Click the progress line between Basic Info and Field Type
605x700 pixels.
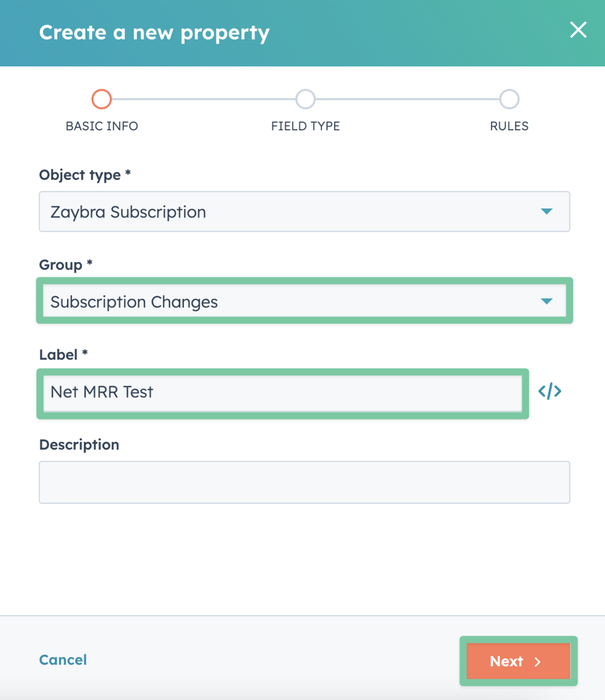tap(204, 100)
